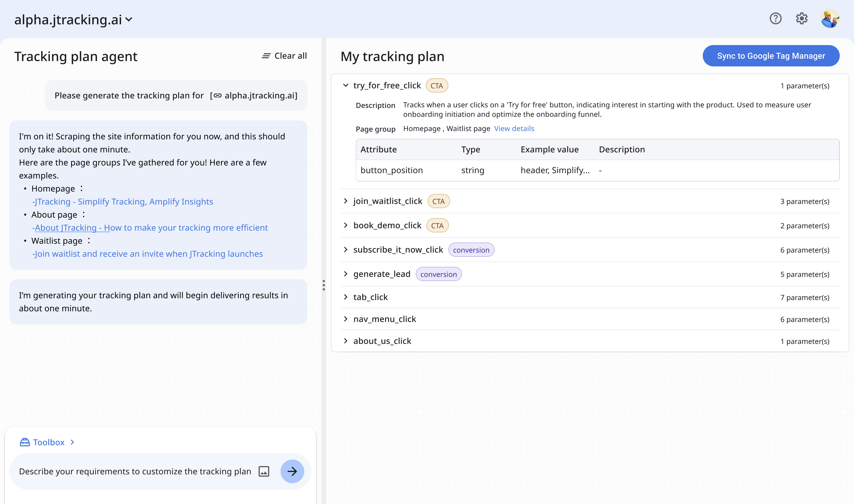The height and width of the screenshot is (504, 854).
Task: Click '7 parameter(s)' on tab_click row
Action: pos(804,297)
